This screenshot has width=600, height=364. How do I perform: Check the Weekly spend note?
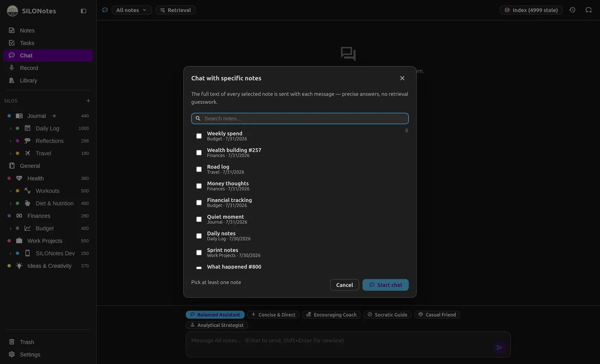pyautogui.click(x=199, y=136)
